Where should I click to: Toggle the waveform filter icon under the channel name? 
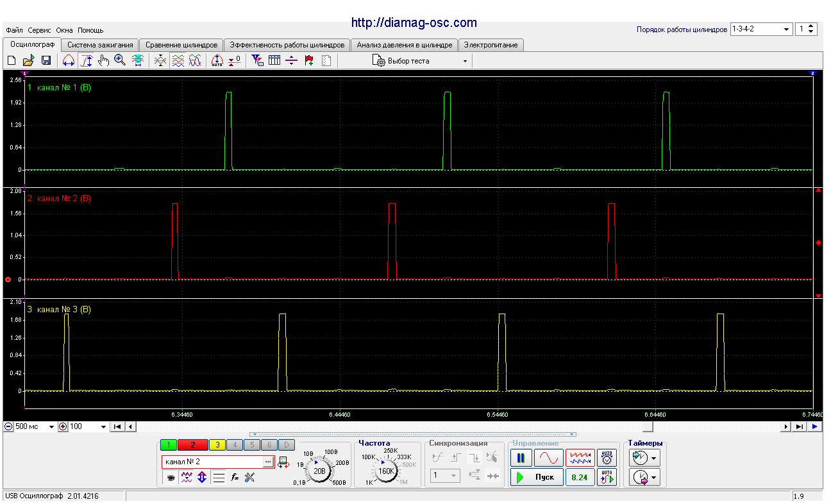(x=187, y=477)
